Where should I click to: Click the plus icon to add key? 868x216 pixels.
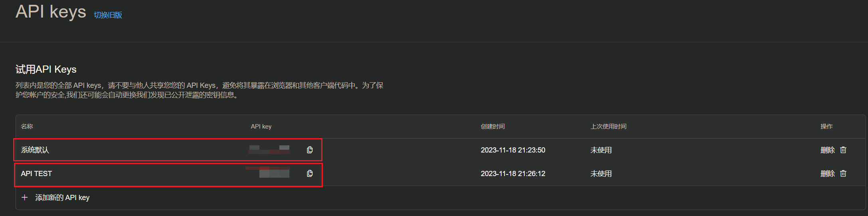(x=25, y=197)
